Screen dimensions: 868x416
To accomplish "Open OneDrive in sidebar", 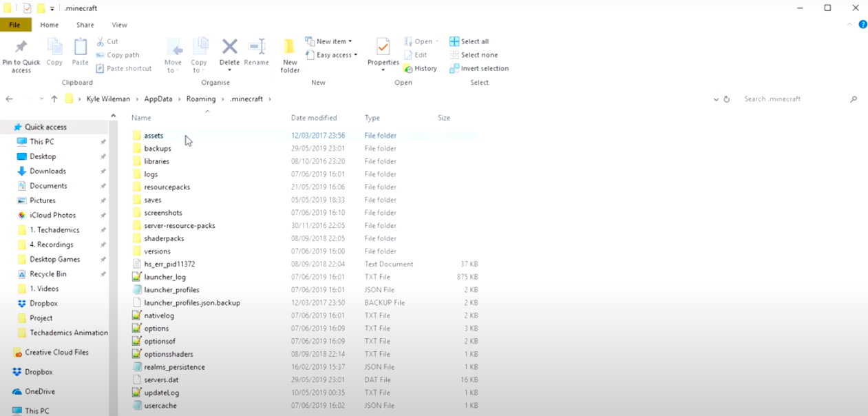I will coord(39,392).
